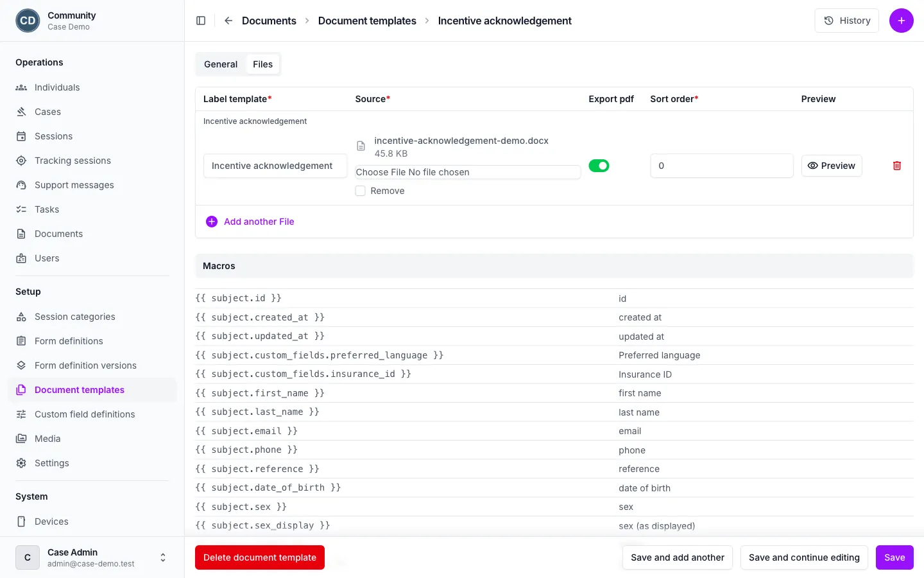This screenshot has height=578, width=924.
Task: Click the Media gallery icon
Action: pyautogui.click(x=21, y=439)
